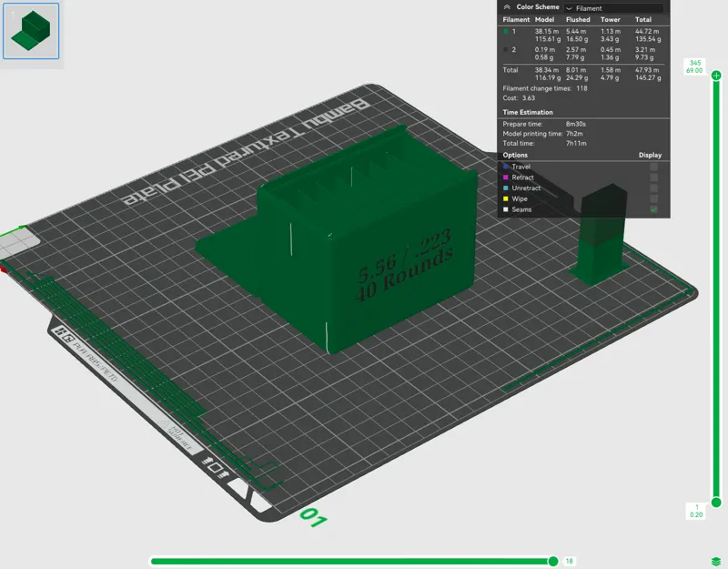Click the Flushed column header

tap(578, 19)
